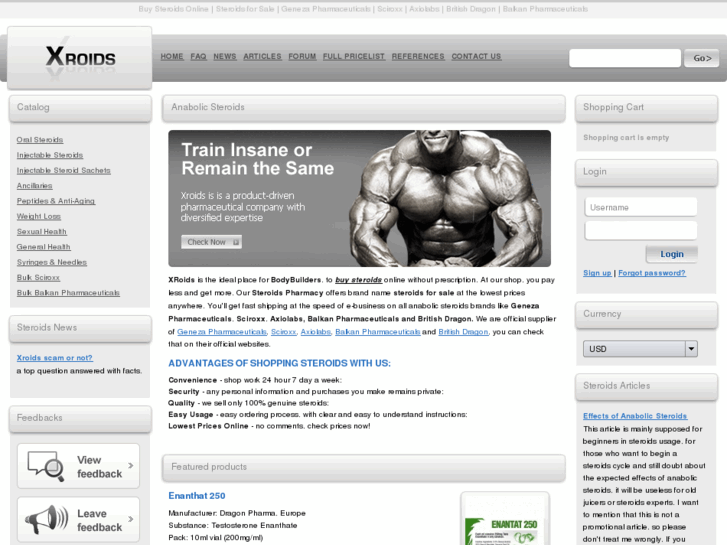Click the search input field
This screenshot has height=545, width=727.
click(x=625, y=58)
